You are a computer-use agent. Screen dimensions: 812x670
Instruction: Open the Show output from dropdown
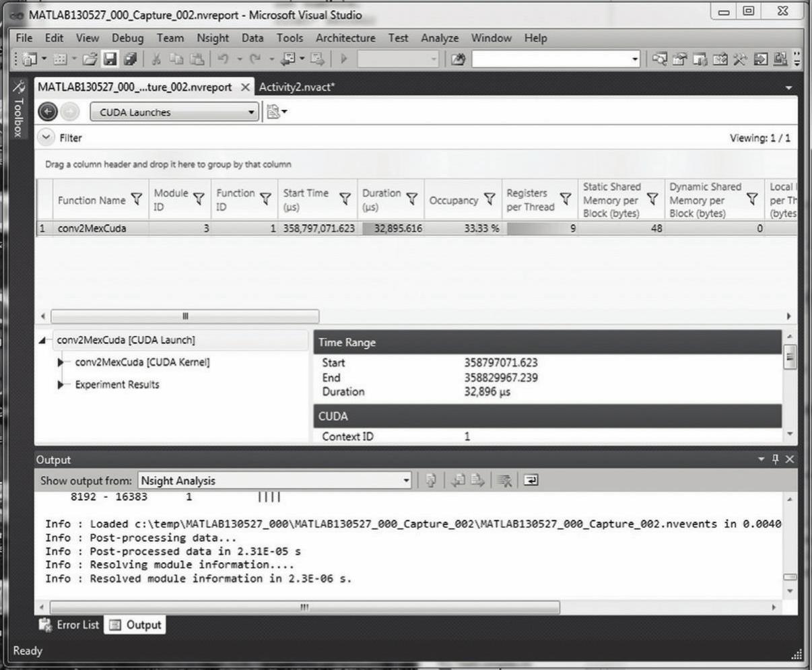[x=406, y=481]
